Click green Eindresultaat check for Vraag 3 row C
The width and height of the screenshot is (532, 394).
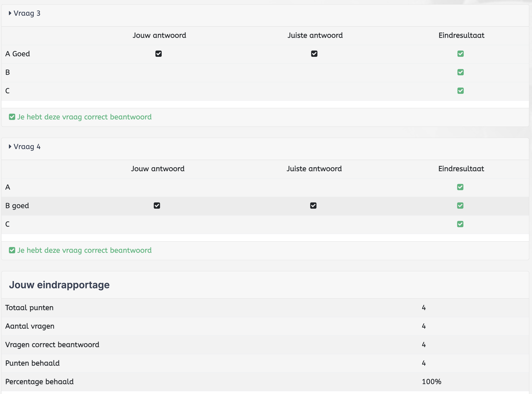pyautogui.click(x=460, y=91)
